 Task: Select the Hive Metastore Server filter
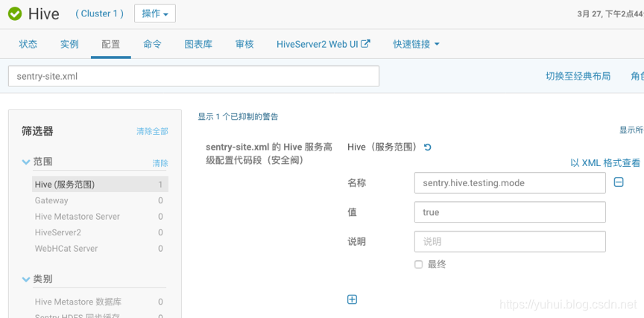pyautogui.click(x=100, y=216)
